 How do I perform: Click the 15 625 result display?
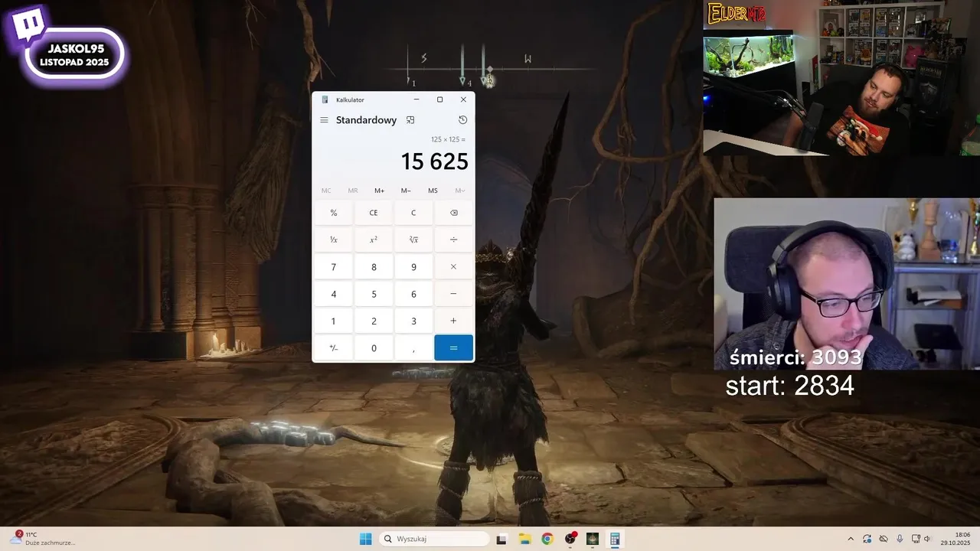[434, 161]
